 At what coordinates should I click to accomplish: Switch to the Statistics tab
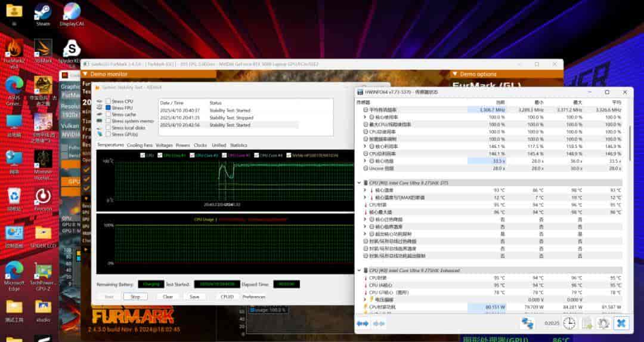click(239, 145)
